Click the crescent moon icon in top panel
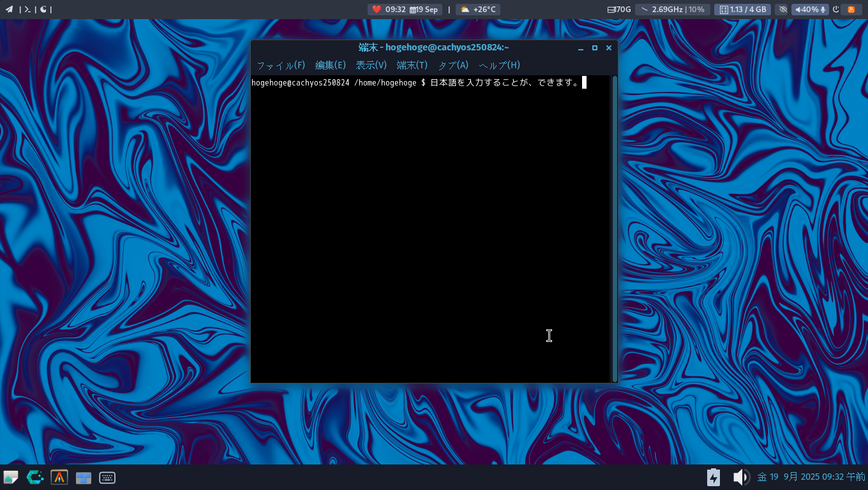Viewport: 868px width, 490px height. pos(43,10)
